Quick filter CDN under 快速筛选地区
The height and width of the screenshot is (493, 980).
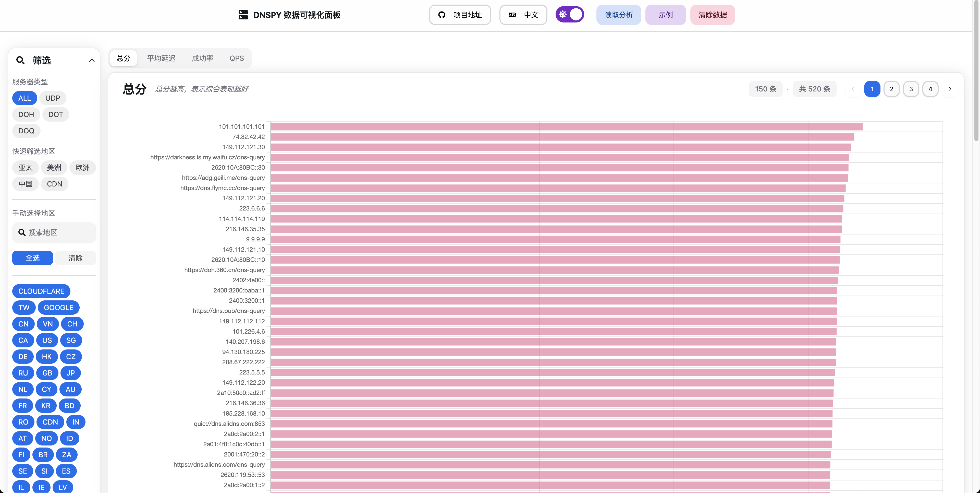[x=54, y=184]
